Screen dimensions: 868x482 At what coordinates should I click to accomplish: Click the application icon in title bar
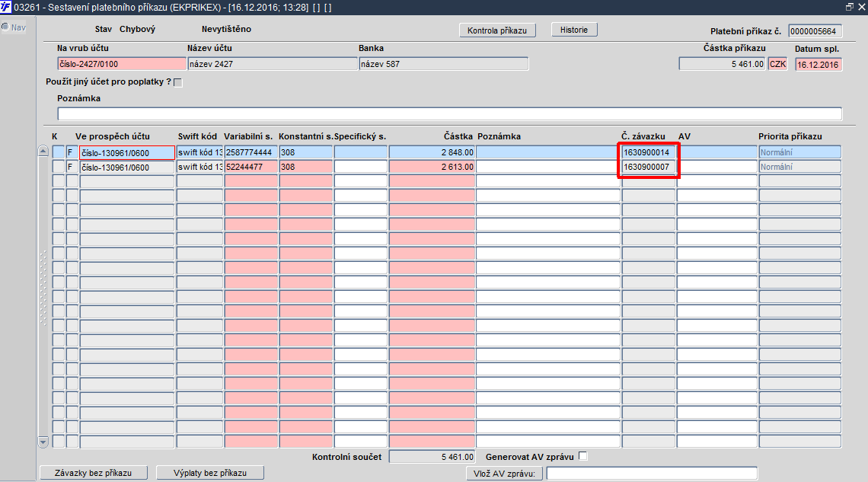(5, 7)
